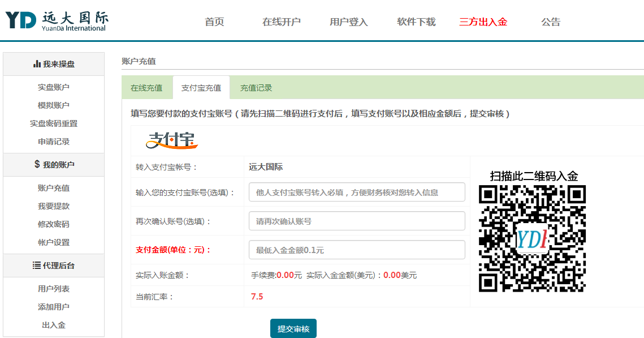Open 用户登入 navigation item
The image size is (644, 338).
click(x=349, y=22)
